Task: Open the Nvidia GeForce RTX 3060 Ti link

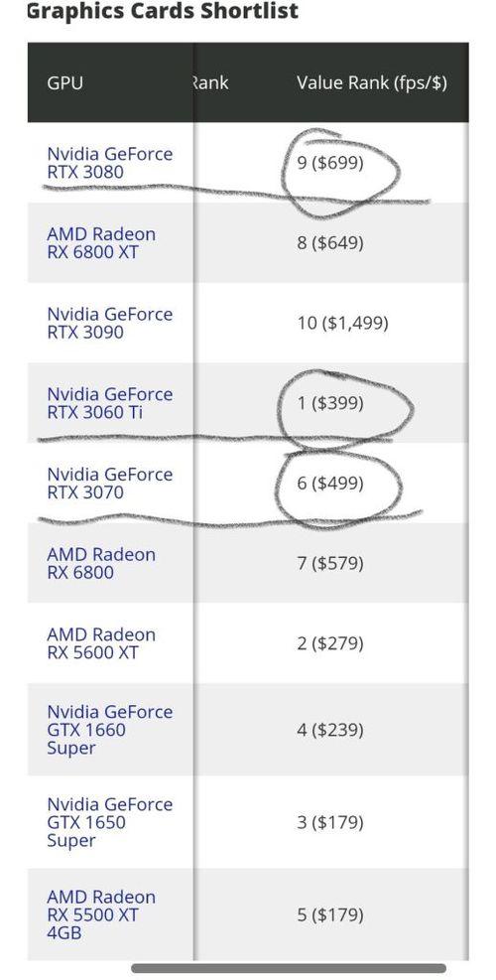Action: (109, 403)
